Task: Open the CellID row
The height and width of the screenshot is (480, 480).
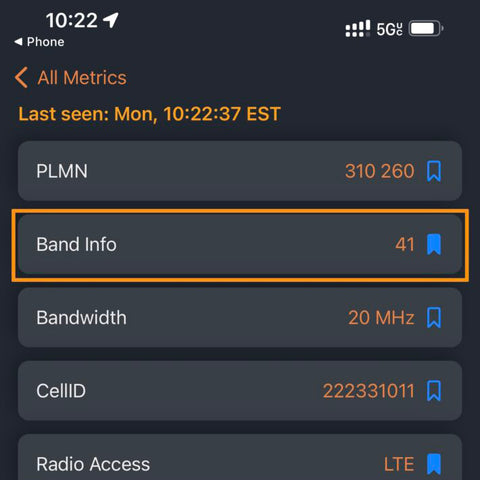Action: click(x=240, y=391)
